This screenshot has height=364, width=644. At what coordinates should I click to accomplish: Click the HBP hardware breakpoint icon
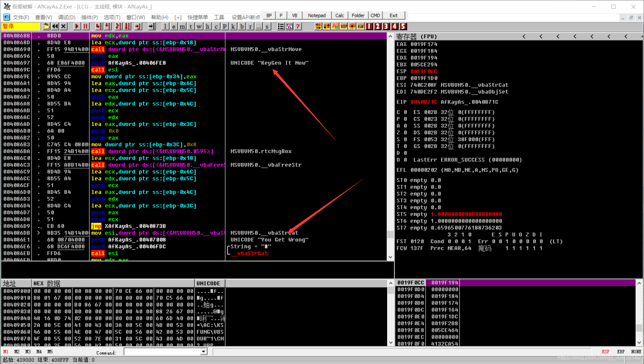[x=344, y=27]
